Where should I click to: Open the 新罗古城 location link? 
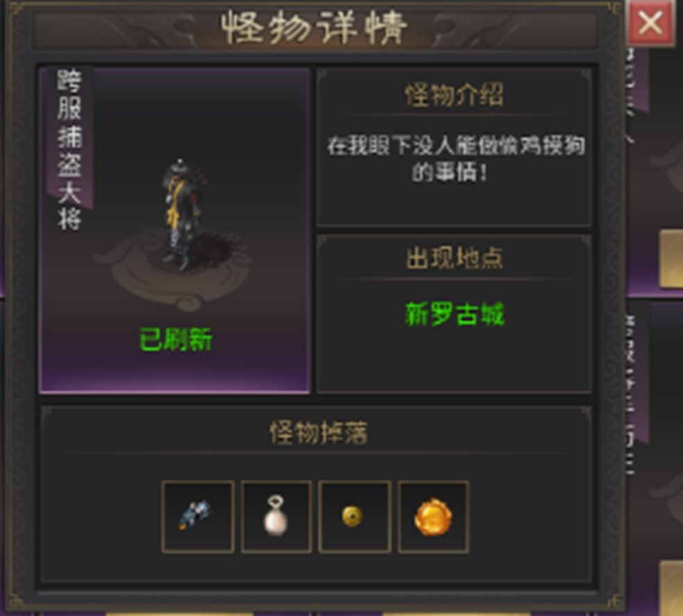coord(455,314)
